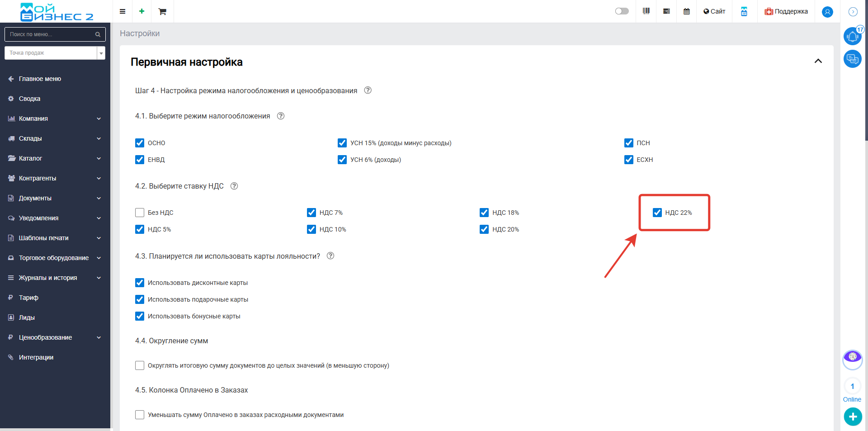
Task: Click help icon next to VAT rate heading
Action: pyautogui.click(x=234, y=186)
